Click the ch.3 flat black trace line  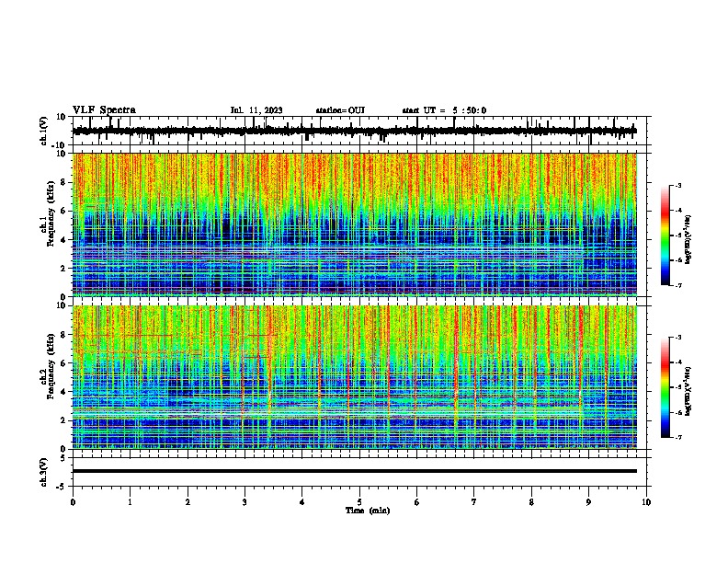[x=354, y=471]
